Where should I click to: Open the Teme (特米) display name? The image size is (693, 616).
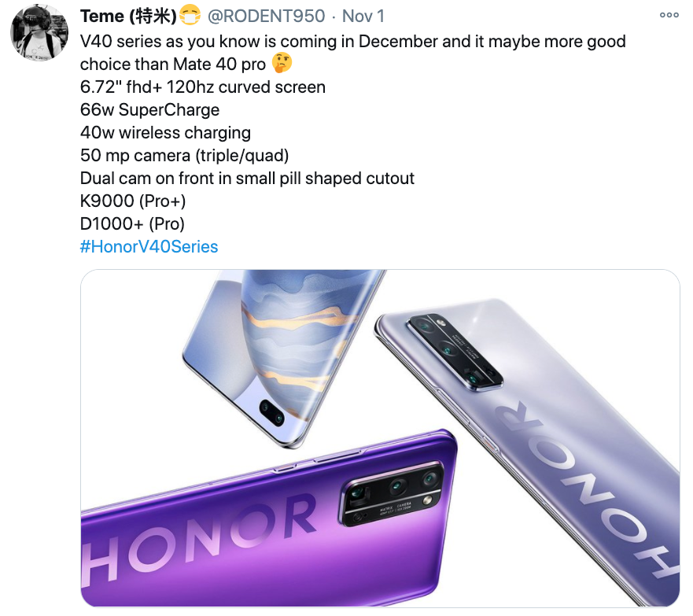click(x=129, y=16)
